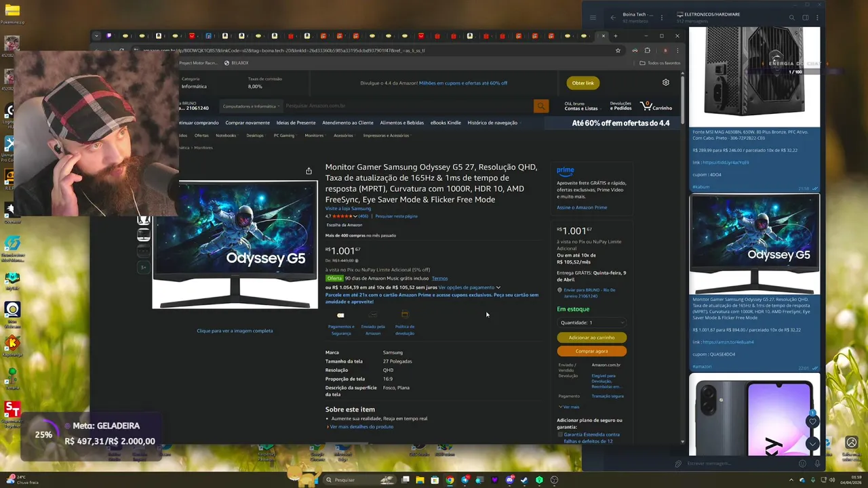
Task: Open the SiteStripe settings gear
Action: [666, 83]
